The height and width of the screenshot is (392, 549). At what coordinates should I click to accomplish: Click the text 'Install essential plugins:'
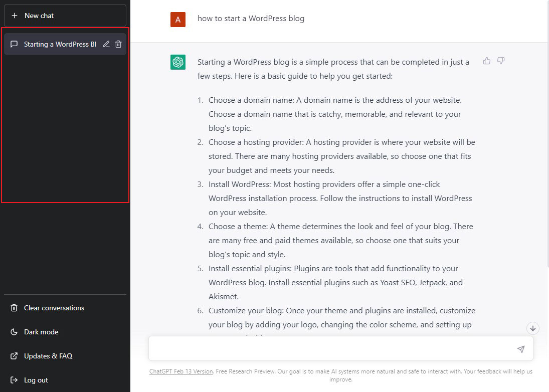point(250,269)
